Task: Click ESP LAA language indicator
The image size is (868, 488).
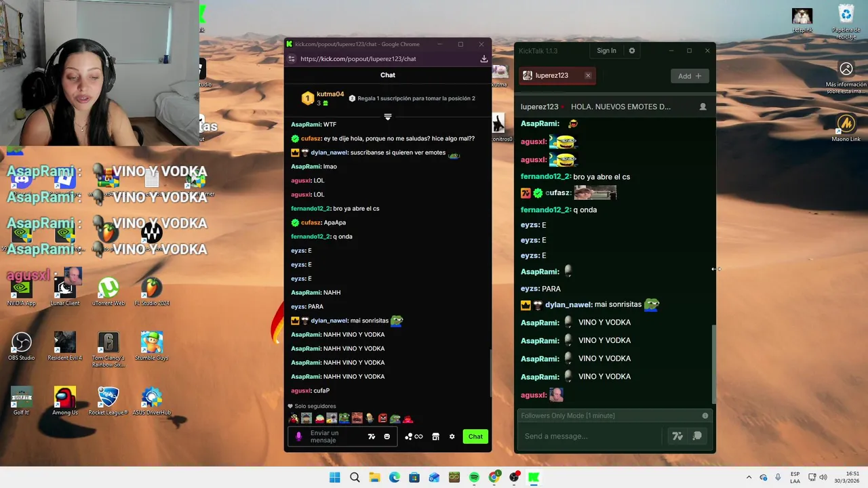Action: click(x=795, y=477)
